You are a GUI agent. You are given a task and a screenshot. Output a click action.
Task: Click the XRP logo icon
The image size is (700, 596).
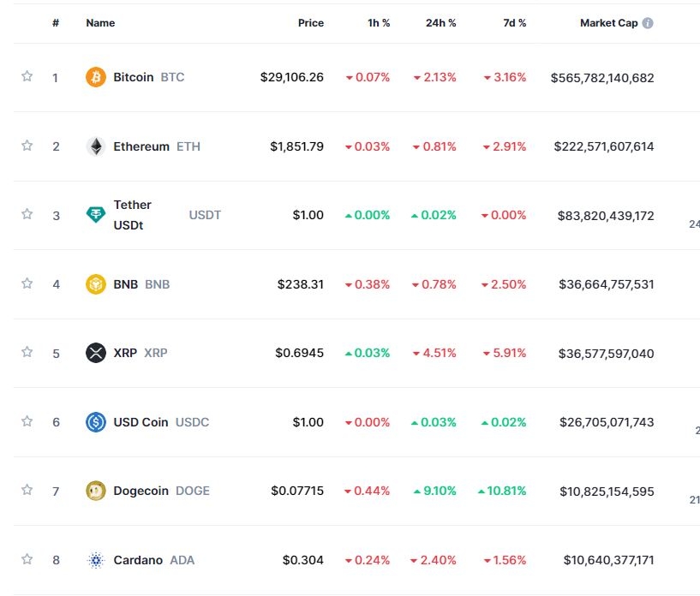click(x=96, y=353)
